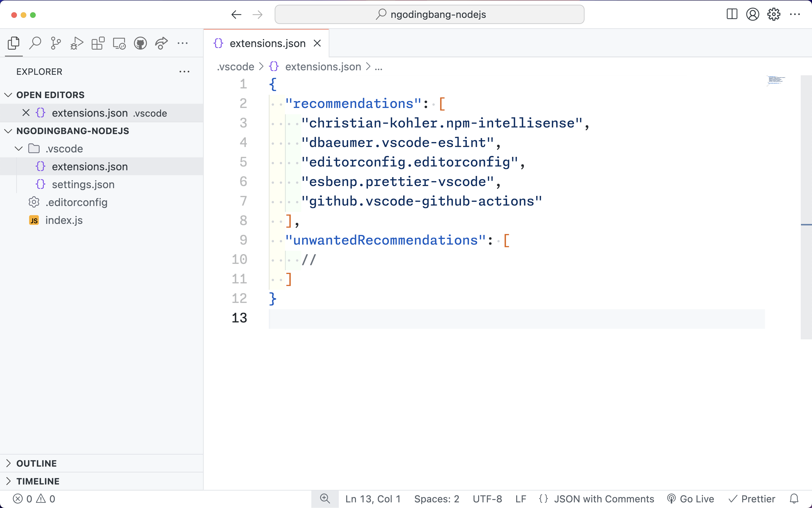Click the EXPLORER panel title

[39, 71]
